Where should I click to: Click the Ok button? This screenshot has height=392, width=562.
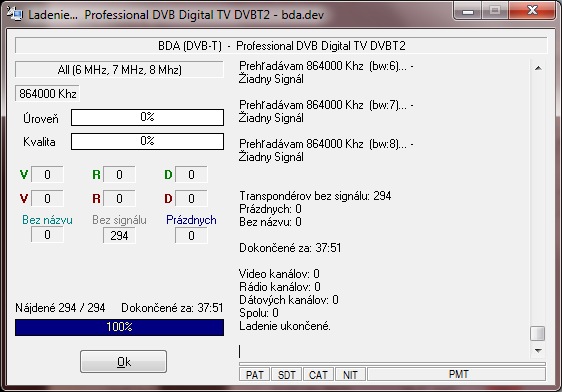(x=123, y=362)
